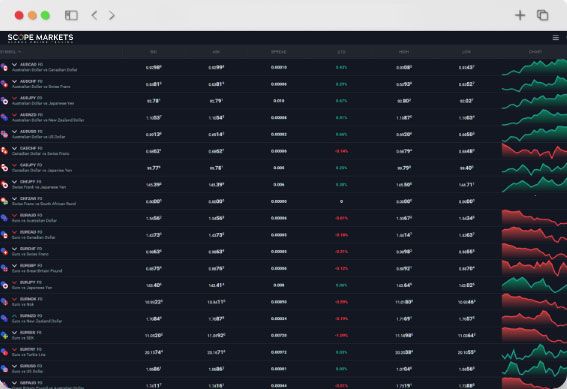Click the AUDCAD currency flag icon

click(x=4, y=67)
